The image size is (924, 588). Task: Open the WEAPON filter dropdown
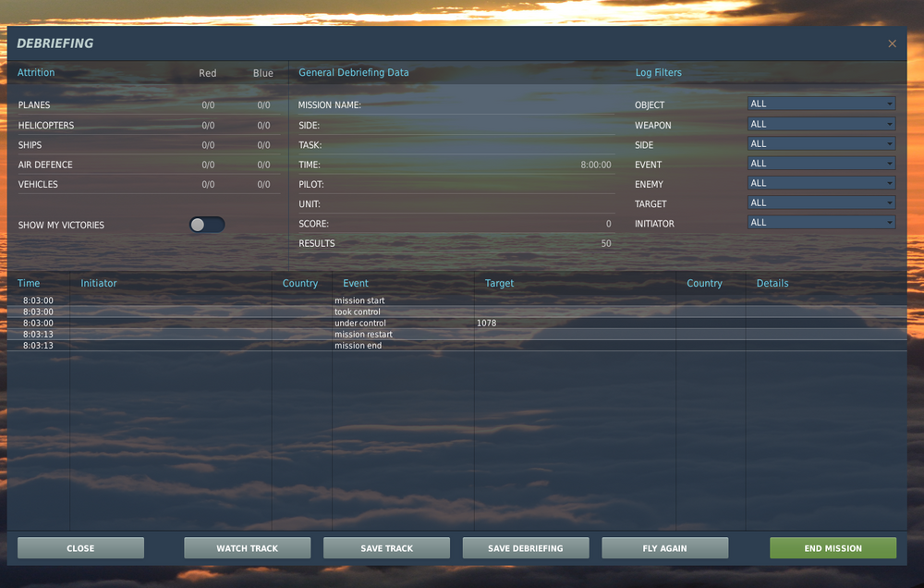pyautogui.click(x=821, y=124)
